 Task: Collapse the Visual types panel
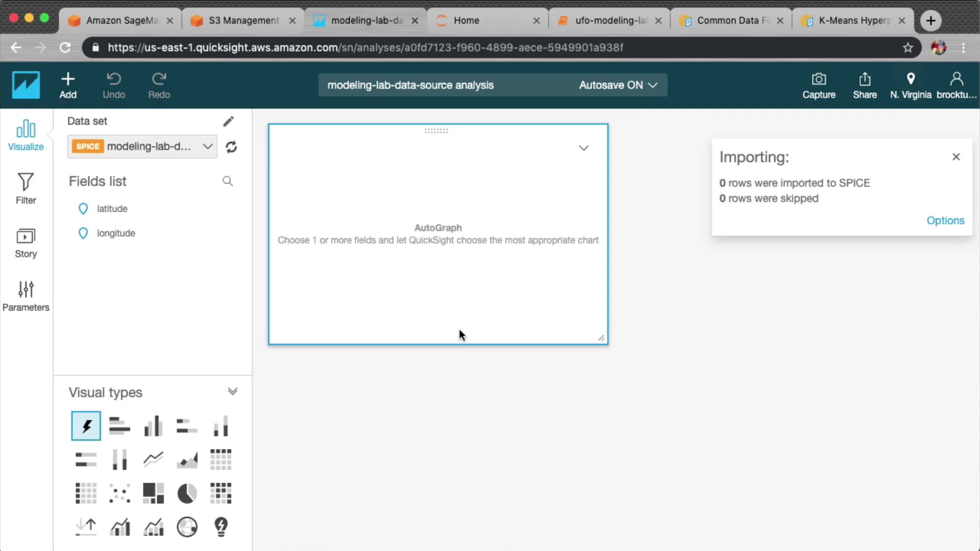[232, 392]
